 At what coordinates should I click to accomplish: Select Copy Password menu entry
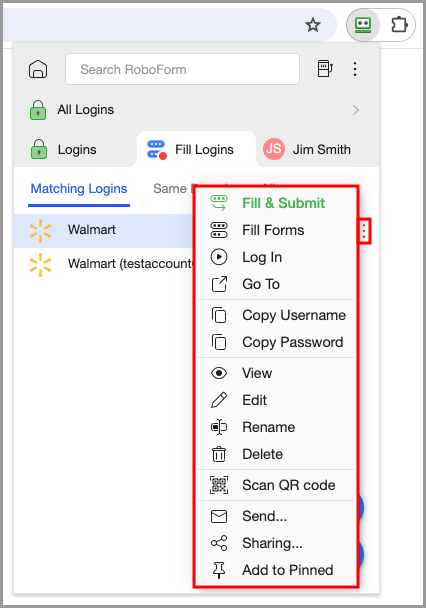point(276,342)
